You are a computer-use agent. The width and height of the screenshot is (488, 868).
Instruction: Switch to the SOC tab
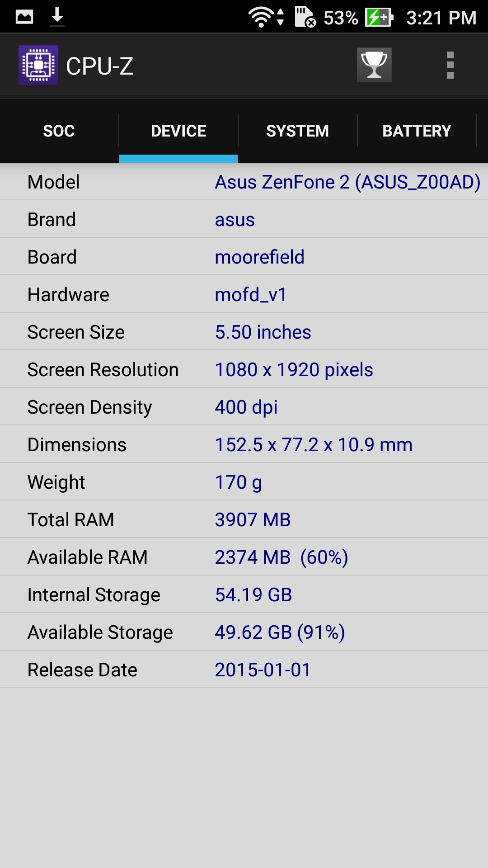[x=59, y=131]
